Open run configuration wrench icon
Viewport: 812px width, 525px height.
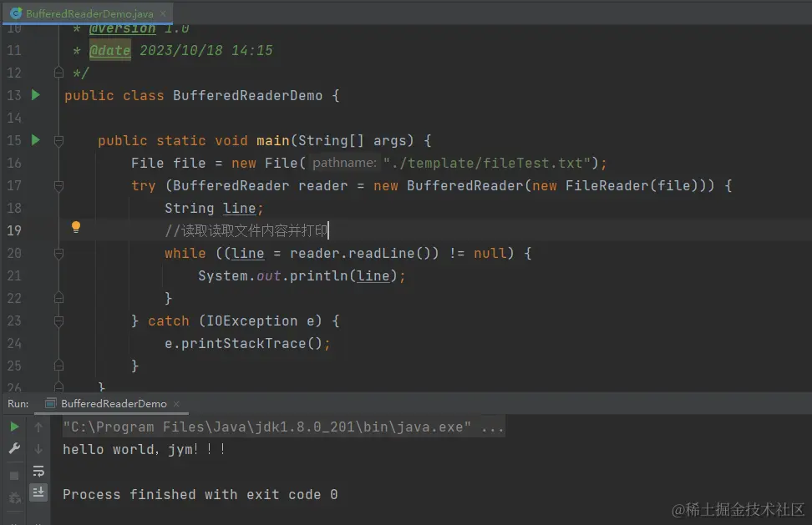14,448
